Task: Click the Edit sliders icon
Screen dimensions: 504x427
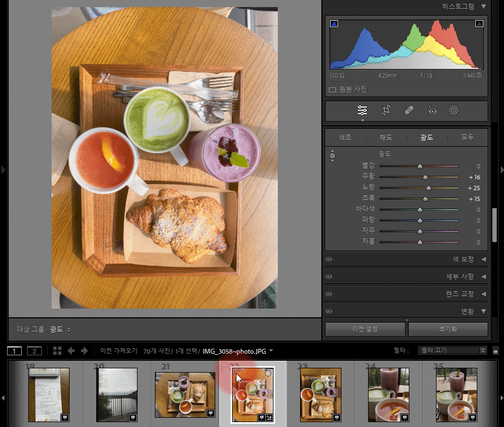Action: (x=362, y=110)
